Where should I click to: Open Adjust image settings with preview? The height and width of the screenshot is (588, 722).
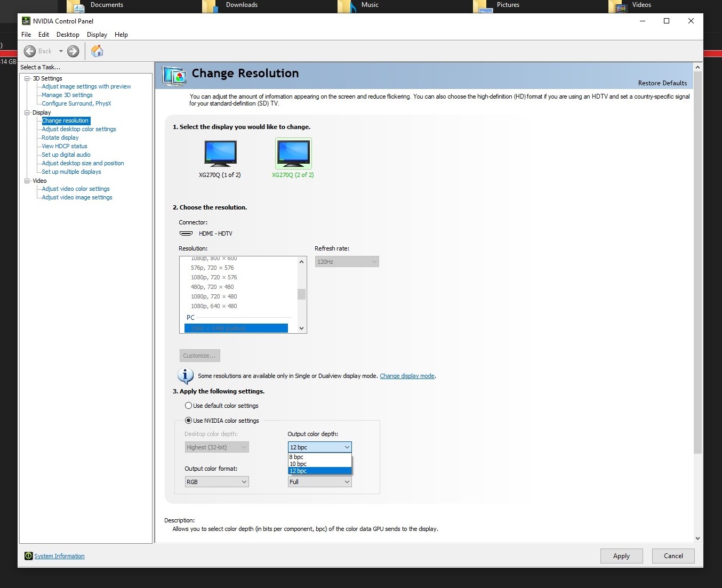coord(86,86)
